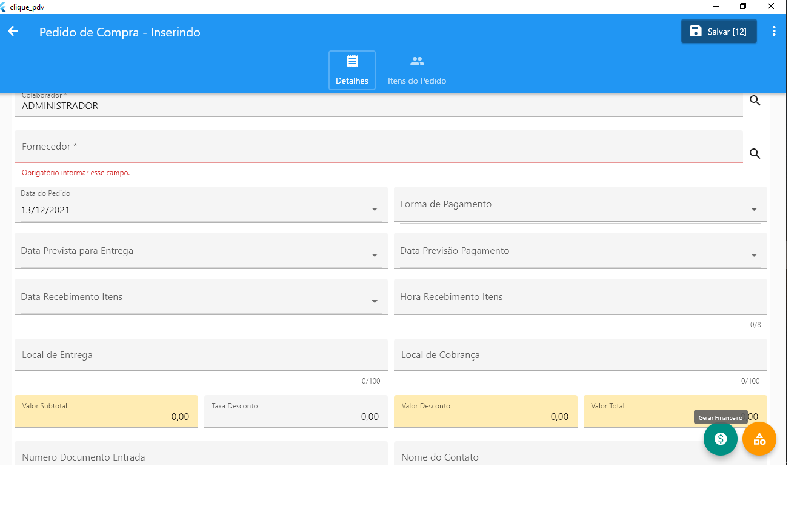Click the save disk icon on Salvar
Screen dimensions: 800x532
coord(696,32)
